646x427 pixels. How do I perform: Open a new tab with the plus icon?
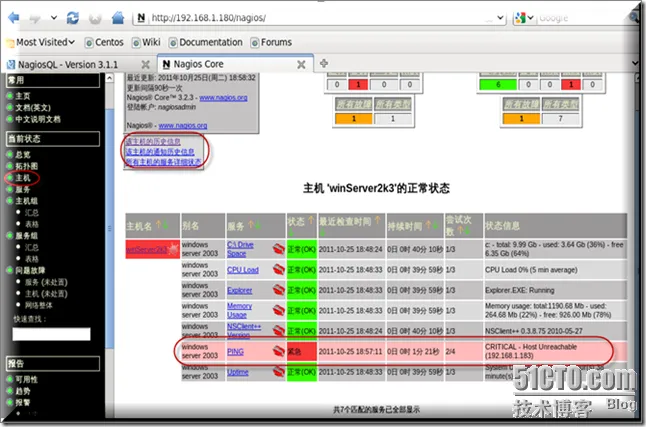coord(324,63)
